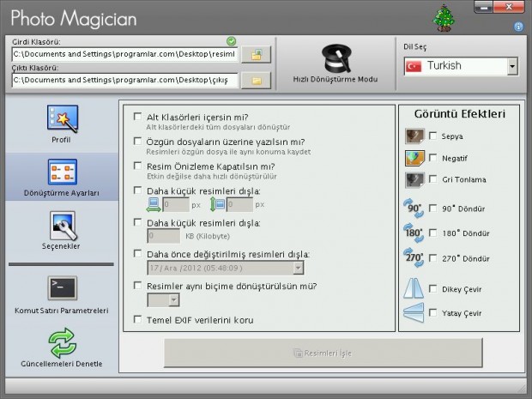Select Dönüştürme Ayarları sidebar icon
Image resolution: width=532 pixels, height=399 pixels.
63,172
